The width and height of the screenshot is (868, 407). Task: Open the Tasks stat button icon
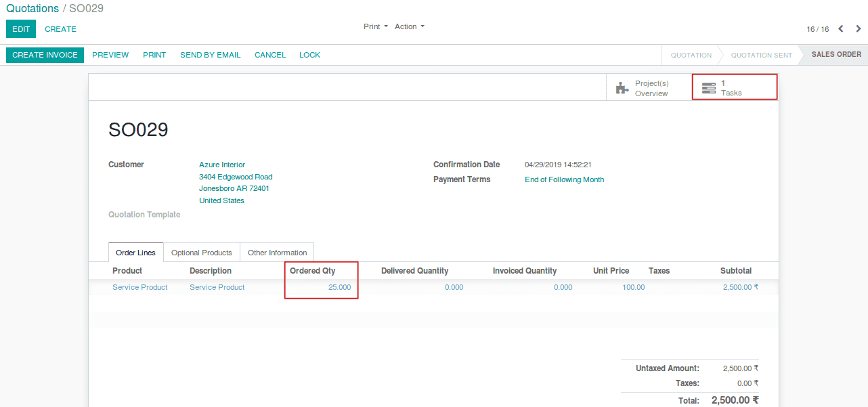point(708,88)
